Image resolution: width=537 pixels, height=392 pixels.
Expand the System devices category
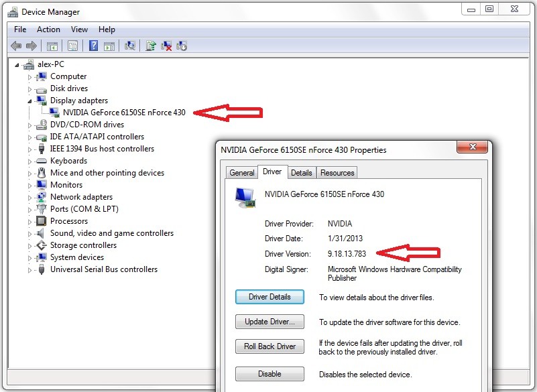tap(29, 258)
